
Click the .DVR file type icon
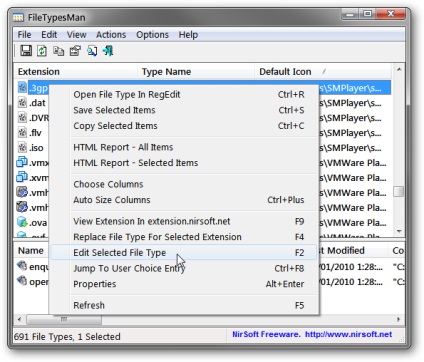pyautogui.click(x=22, y=118)
